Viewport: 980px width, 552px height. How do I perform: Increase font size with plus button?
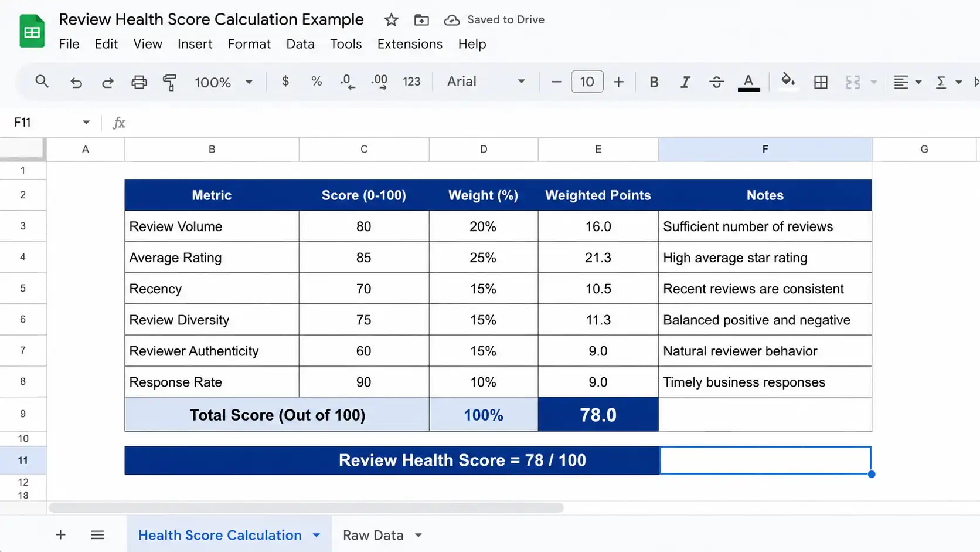pos(618,82)
